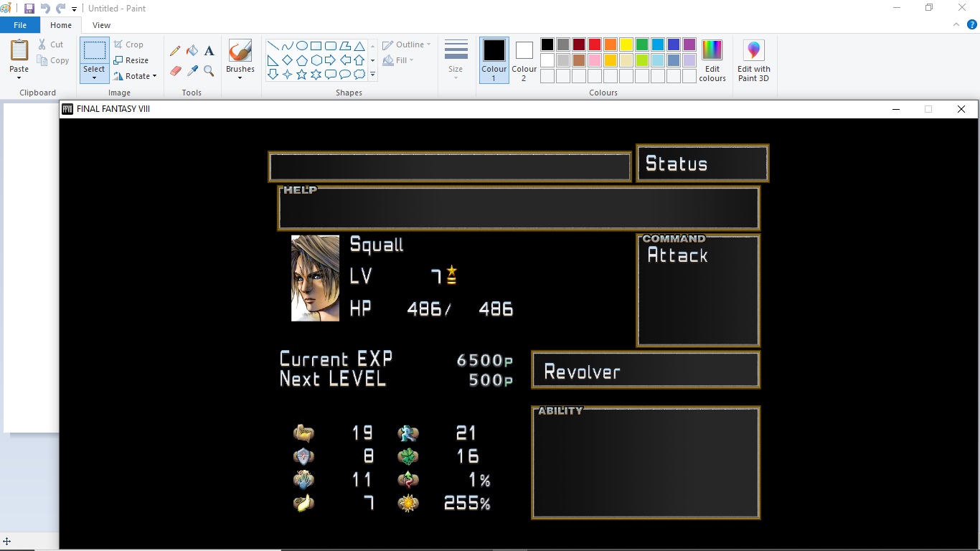Select the Colour picker eyedropper tool
980x551 pixels.
(x=192, y=71)
